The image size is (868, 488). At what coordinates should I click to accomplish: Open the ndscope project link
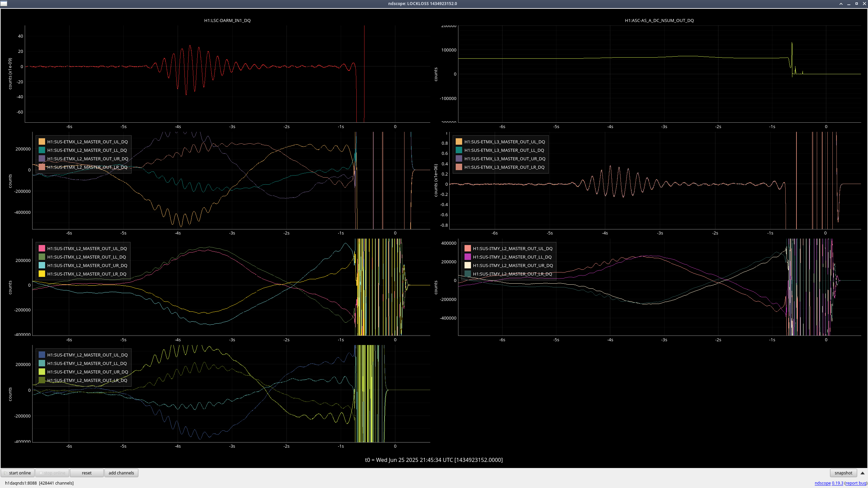coord(823,483)
